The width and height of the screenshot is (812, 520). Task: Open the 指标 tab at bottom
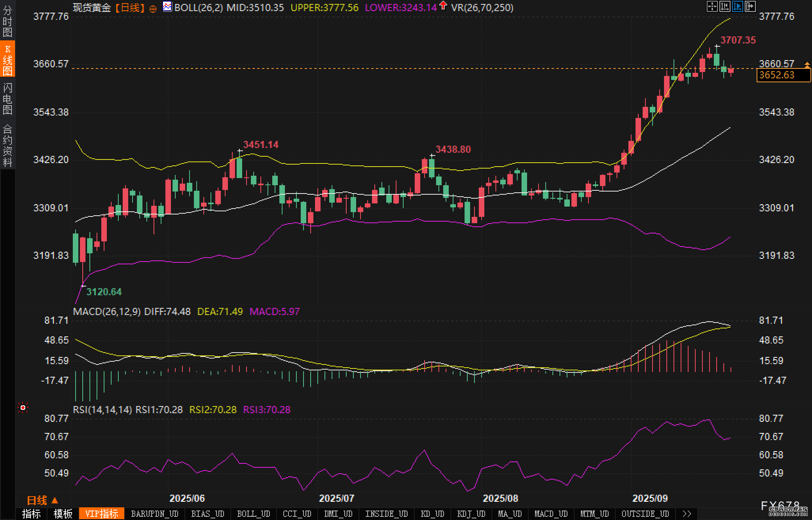pyautogui.click(x=31, y=514)
